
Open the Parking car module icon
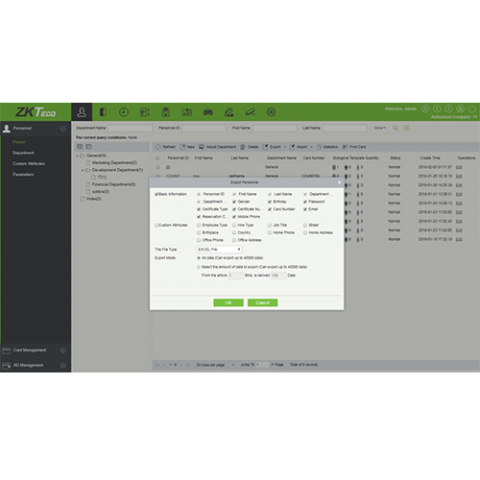tap(208, 112)
